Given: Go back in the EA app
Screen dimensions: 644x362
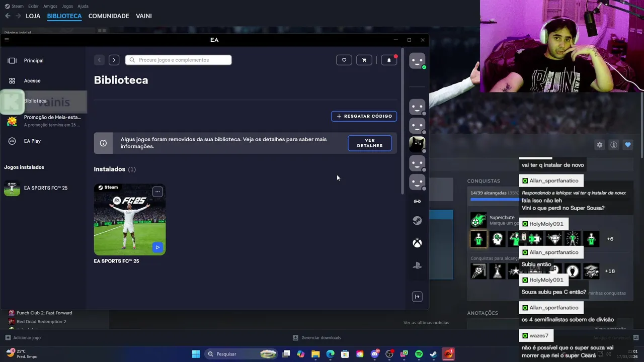Looking at the screenshot, I should pos(99,60).
